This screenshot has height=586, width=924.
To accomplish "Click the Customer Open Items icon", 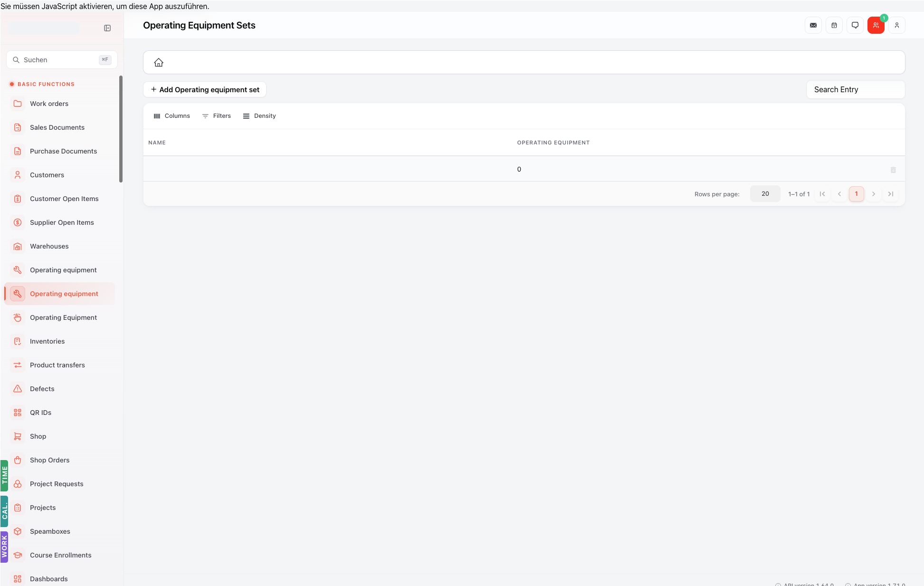I will pyautogui.click(x=18, y=199).
